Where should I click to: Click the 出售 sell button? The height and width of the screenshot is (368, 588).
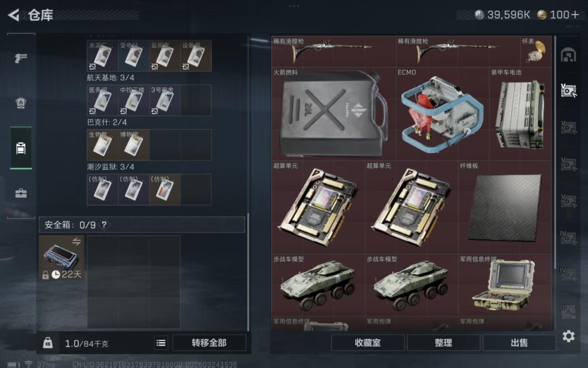[519, 343]
